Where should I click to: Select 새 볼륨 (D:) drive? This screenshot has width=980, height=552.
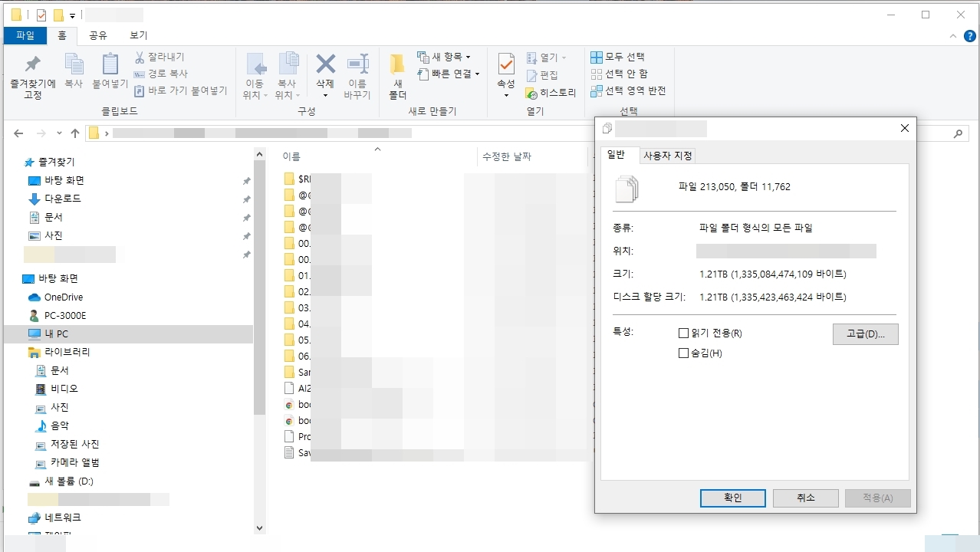tap(68, 481)
